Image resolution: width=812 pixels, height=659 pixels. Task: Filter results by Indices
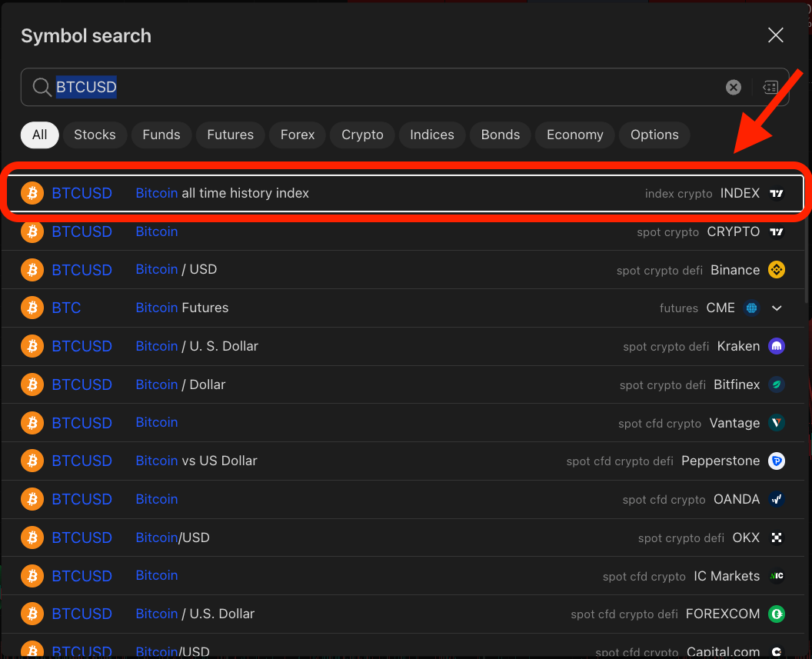click(x=432, y=135)
